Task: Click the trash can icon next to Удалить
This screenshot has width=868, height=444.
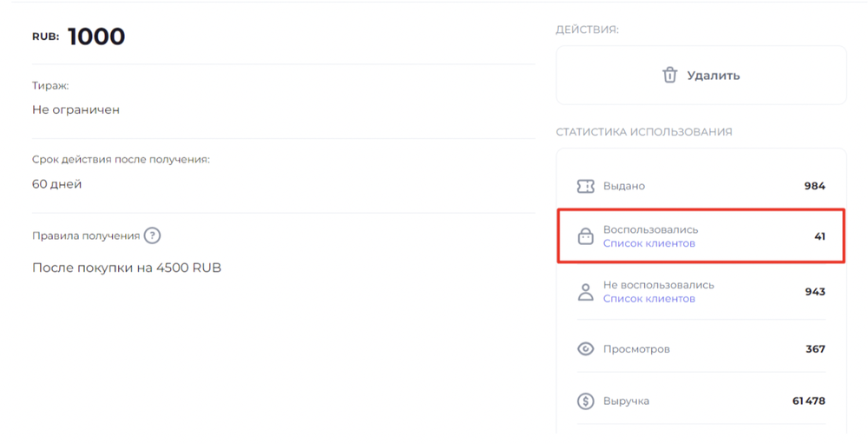Action: click(x=670, y=75)
